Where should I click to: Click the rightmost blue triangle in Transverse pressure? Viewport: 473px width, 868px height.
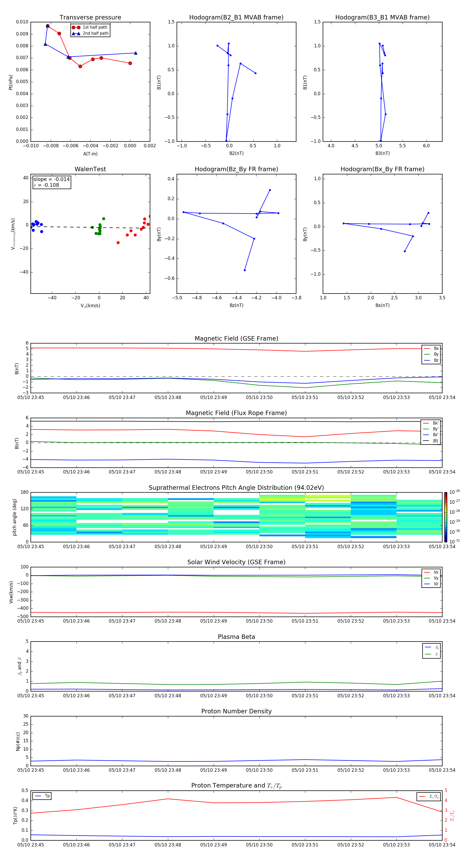[136, 53]
